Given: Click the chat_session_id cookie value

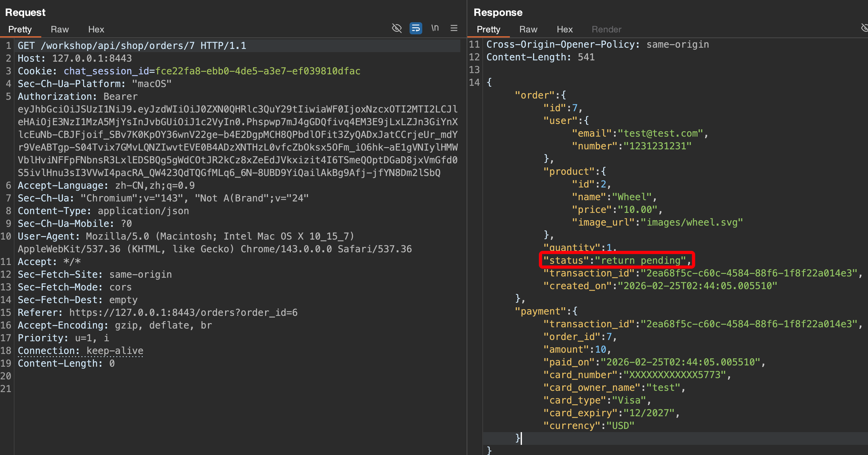Looking at the screenshot, I should tap(257, 71).
